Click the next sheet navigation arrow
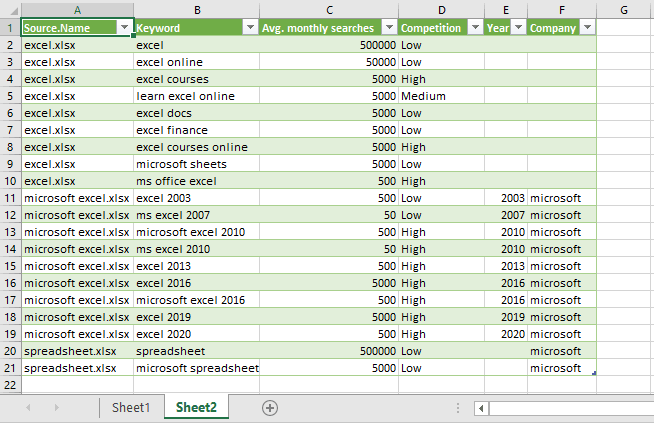Viewport: 654px width, 423px height. click(56, 407)
